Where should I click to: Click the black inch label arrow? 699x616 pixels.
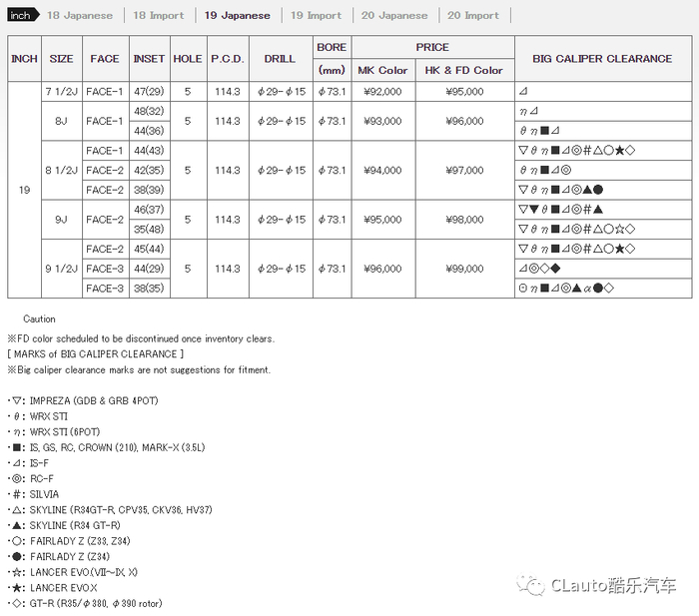coord(23,15)
